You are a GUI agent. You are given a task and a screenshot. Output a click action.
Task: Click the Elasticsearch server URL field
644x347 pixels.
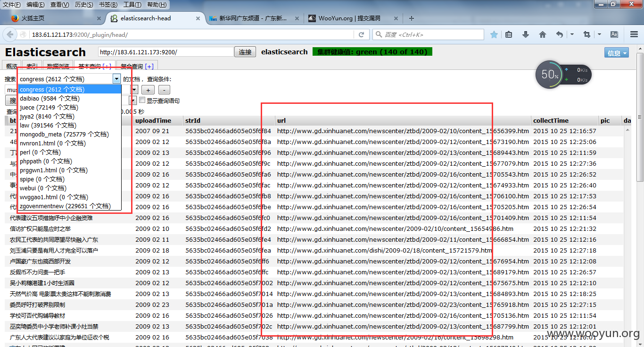[x=165, y=52]
